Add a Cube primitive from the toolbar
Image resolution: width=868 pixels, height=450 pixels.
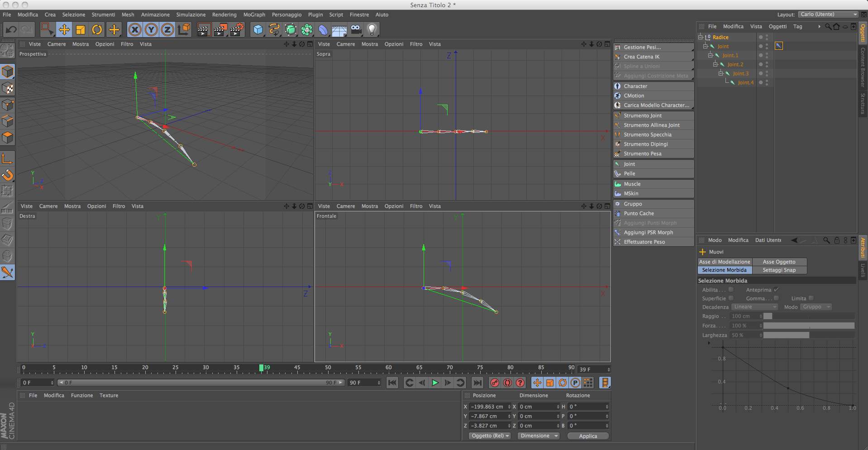(x=258, y=30)
